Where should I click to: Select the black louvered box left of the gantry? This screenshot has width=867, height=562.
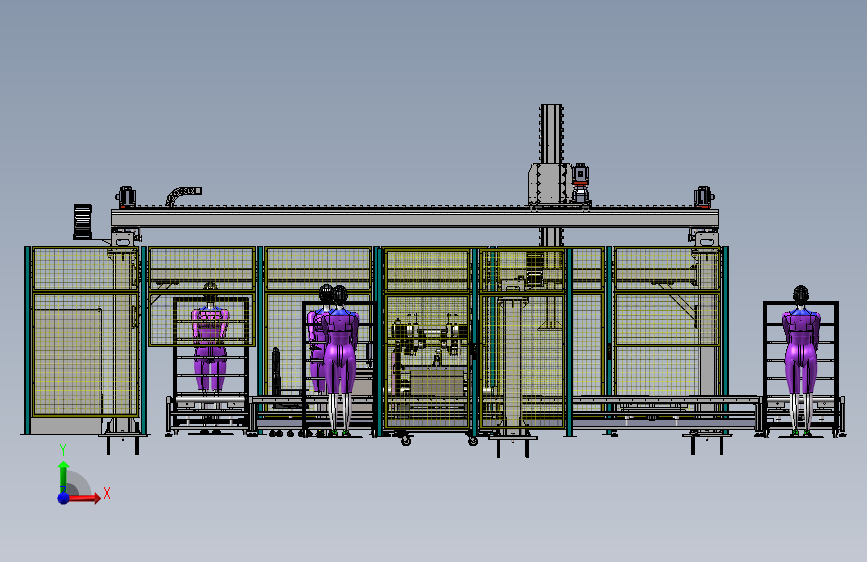(83, 221)
